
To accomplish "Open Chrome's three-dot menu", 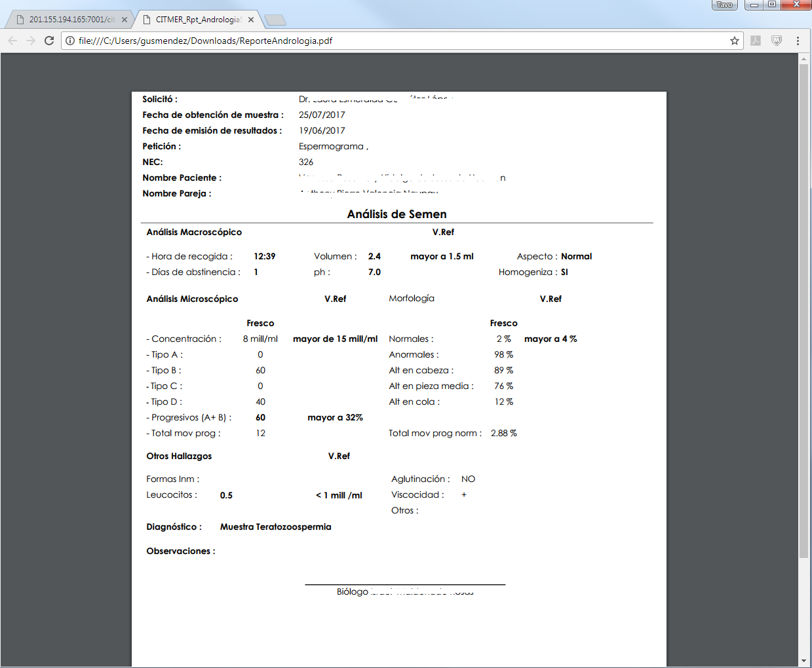I will point(798,41).
